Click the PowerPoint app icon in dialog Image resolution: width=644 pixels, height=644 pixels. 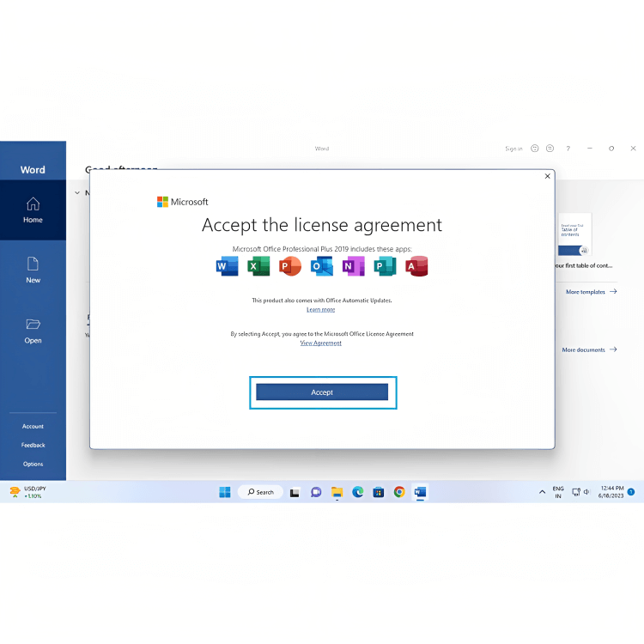coord(290,267)
